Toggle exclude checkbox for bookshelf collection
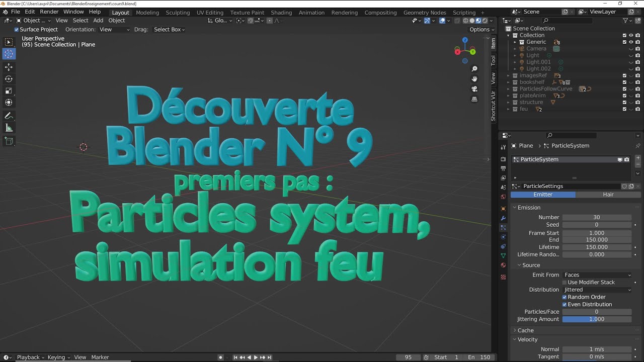 624,82
